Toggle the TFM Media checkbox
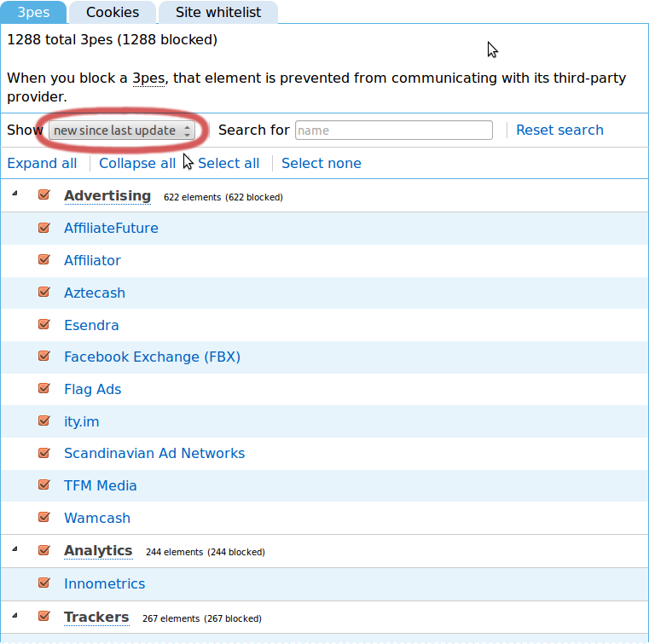649x644 pixels. (44, 485)
